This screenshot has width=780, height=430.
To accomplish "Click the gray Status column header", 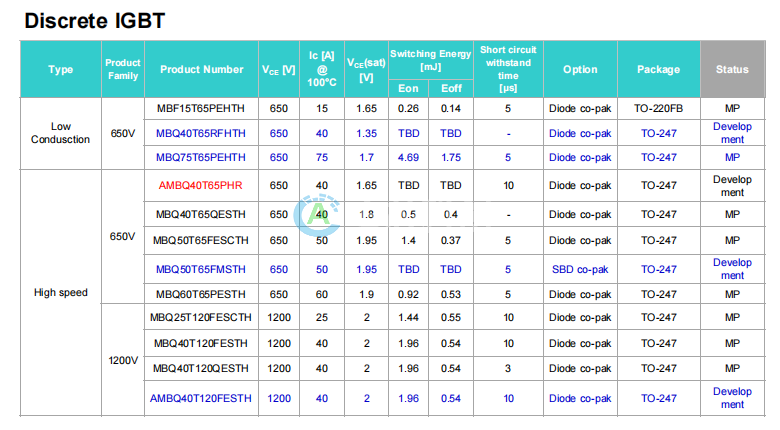I will tap(732, 70).
